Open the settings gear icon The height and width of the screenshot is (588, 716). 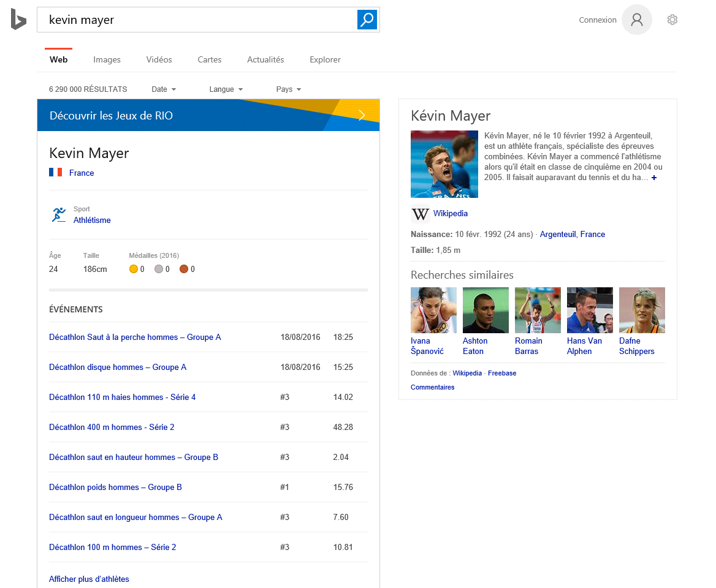click(x=672, y=20)
